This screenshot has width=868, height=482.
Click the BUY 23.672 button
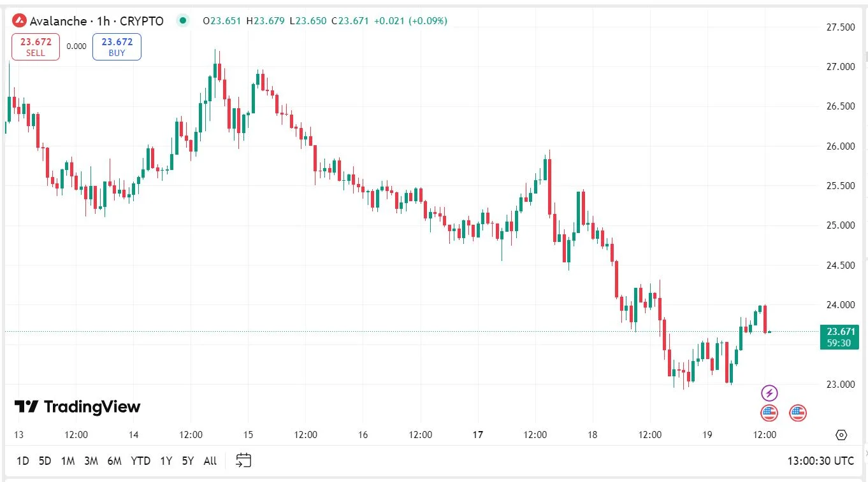point(117,47)
